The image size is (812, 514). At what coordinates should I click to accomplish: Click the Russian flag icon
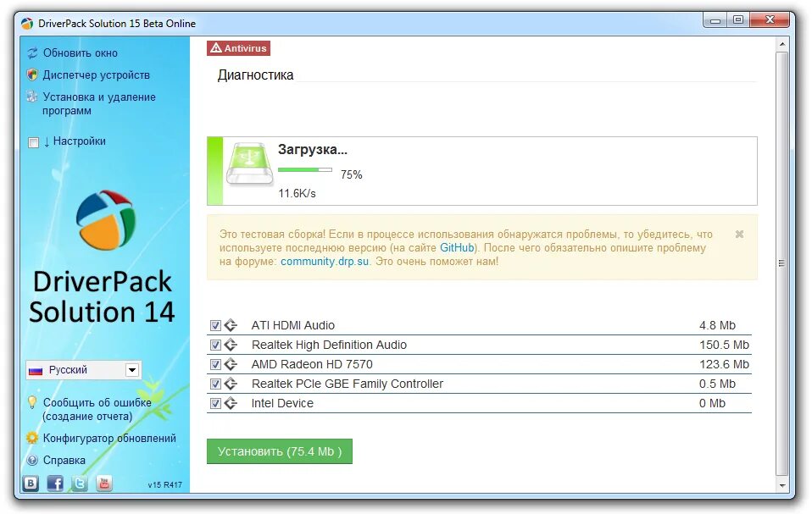[x=36, y=370]
